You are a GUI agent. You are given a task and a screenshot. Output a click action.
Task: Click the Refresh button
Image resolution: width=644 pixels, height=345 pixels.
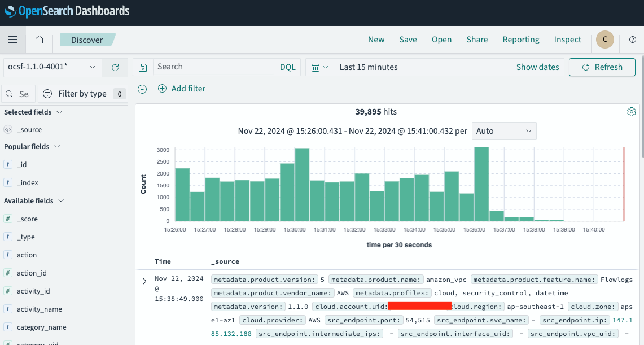click(x=602, y=67)
